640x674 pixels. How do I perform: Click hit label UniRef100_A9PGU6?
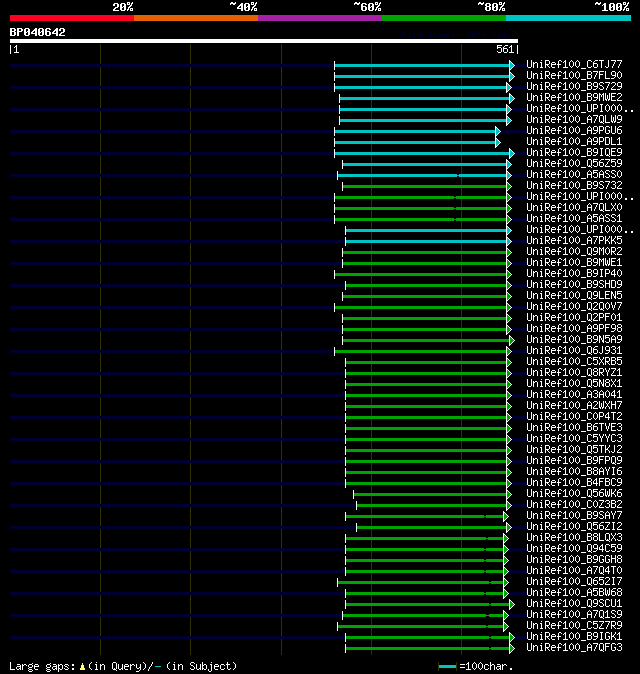pos(574,130)
